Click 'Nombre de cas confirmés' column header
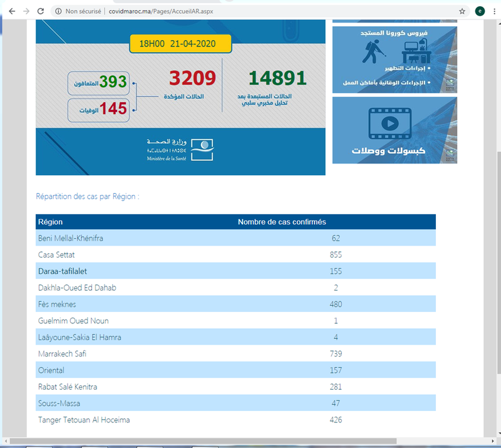Screen dimensions: 501x448 282,222
